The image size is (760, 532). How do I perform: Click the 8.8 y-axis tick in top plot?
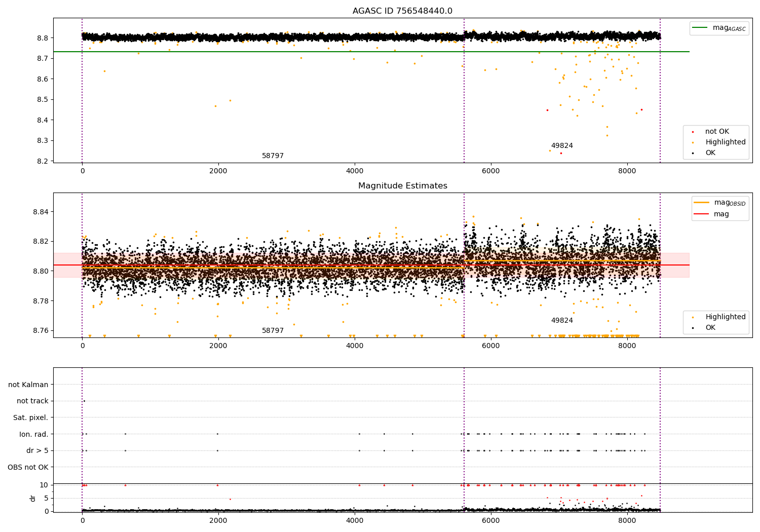pyautogui.click(x=43, y=38)
